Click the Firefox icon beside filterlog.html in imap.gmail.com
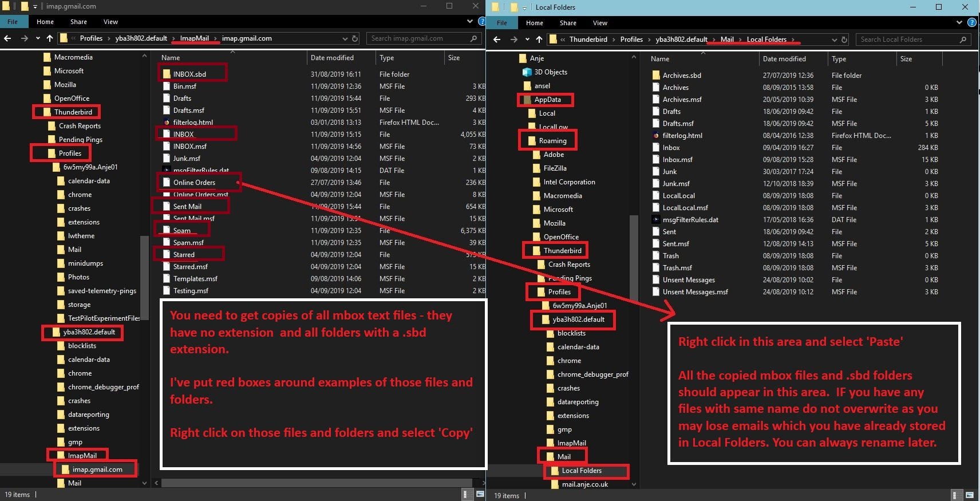The width and height of the screenshot is (980, 501). tap(167, 122)
